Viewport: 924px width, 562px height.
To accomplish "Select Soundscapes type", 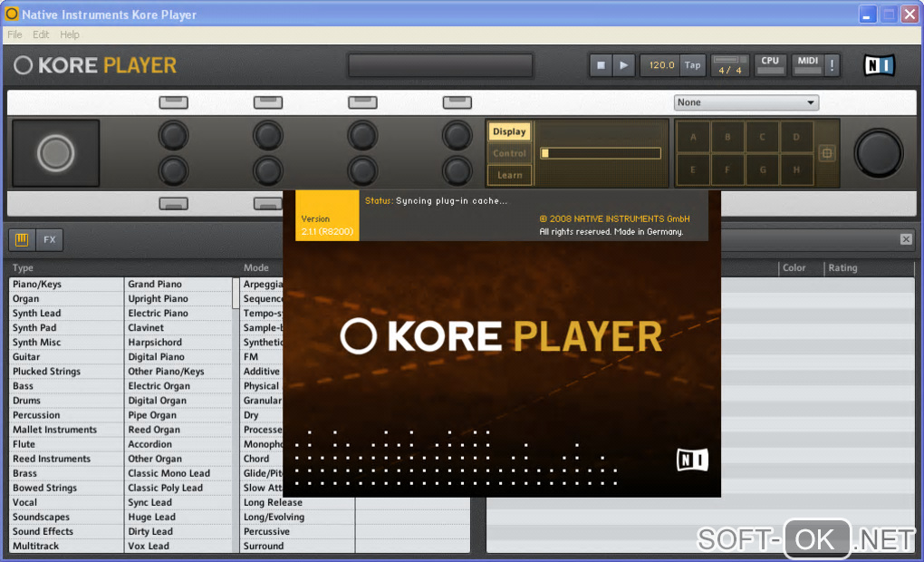I will [66, 517].
